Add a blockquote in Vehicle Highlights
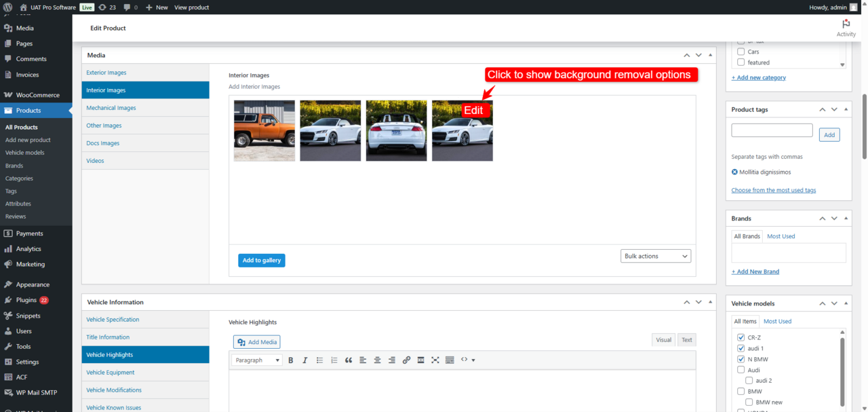Image resolution: width=868 pixels, height=412 pixels. point(349,360)
